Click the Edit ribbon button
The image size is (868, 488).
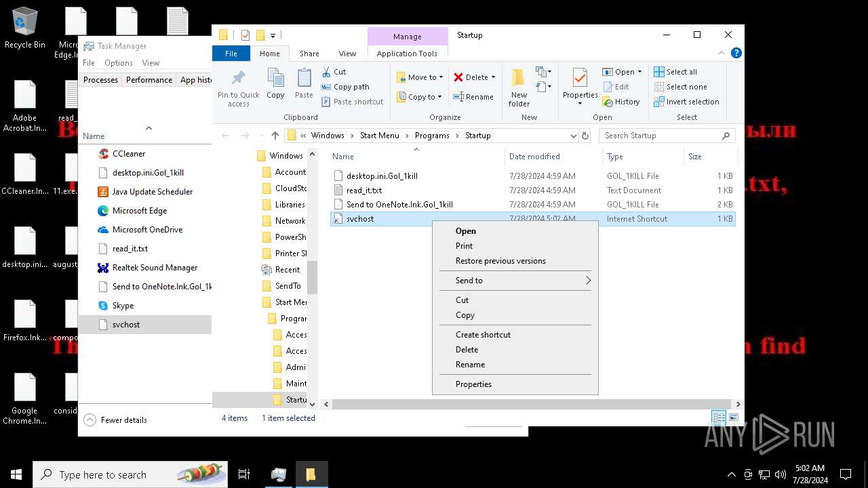pyautogui.click(x=615, y=87)
